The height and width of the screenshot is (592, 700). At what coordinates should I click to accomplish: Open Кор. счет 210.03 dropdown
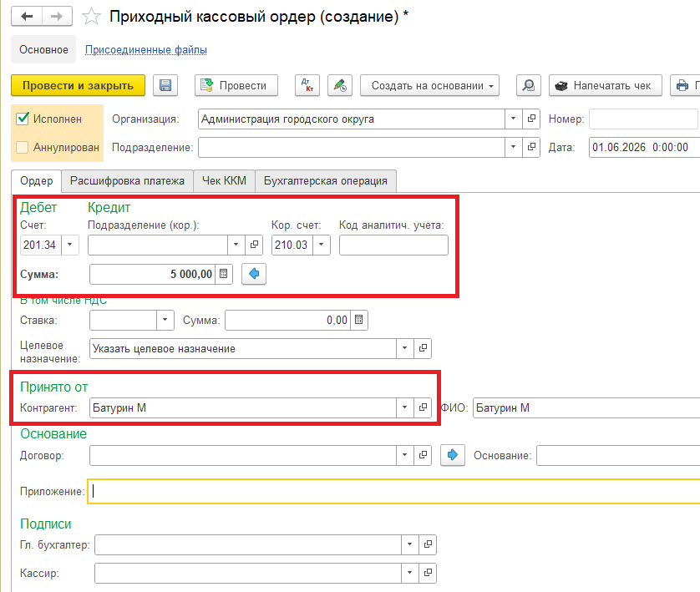click(x=322, y=245)
